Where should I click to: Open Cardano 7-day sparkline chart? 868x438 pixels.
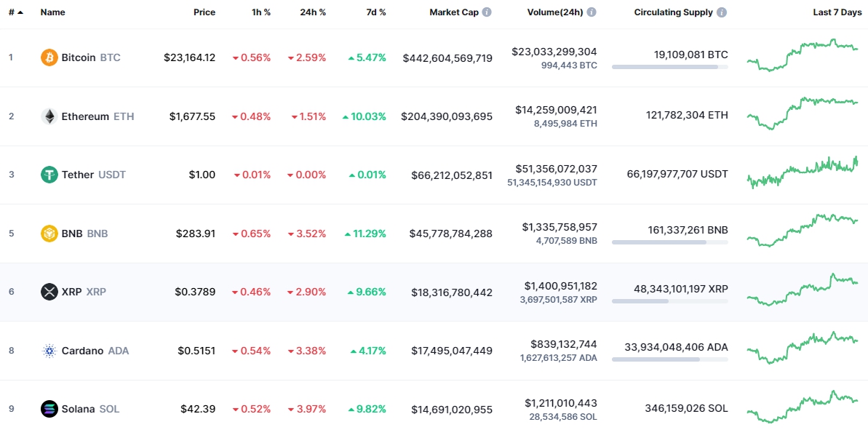(803, 348)
